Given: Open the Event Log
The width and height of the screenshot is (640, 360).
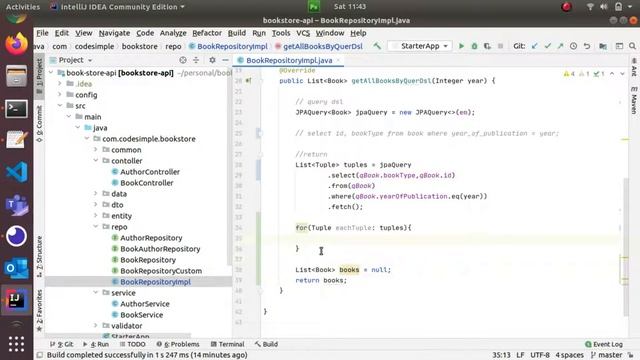Looking at the screenshot, I should click(x=604, y=344).
